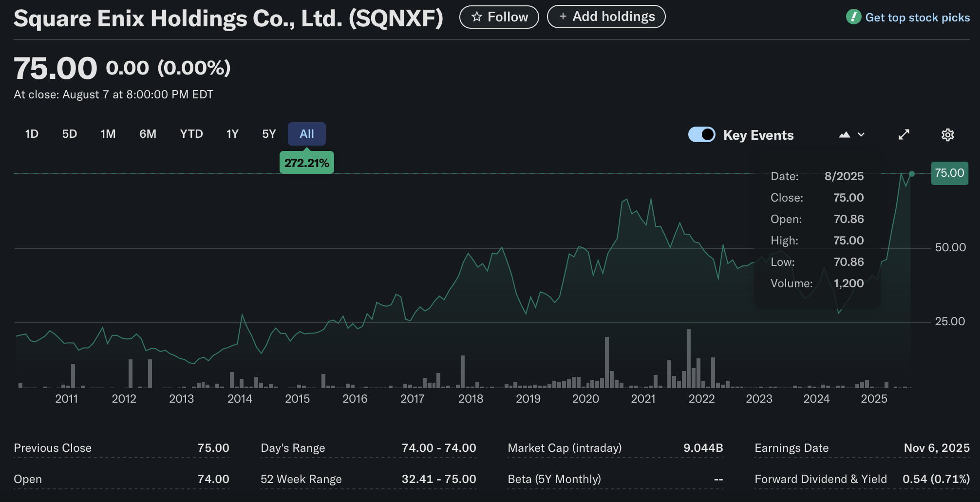This screenshot has height=502, width=980.
Task: Show year-to-date YTD range
Action: click(191, 134)
